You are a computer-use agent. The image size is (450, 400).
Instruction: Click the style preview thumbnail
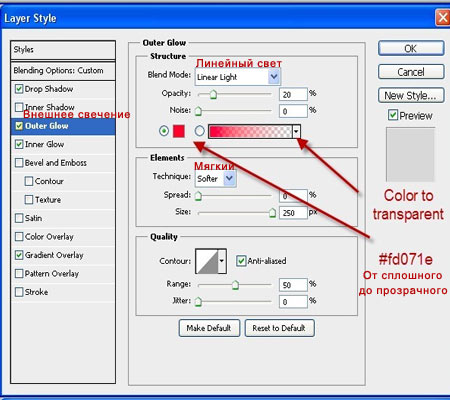coord(410,154)
